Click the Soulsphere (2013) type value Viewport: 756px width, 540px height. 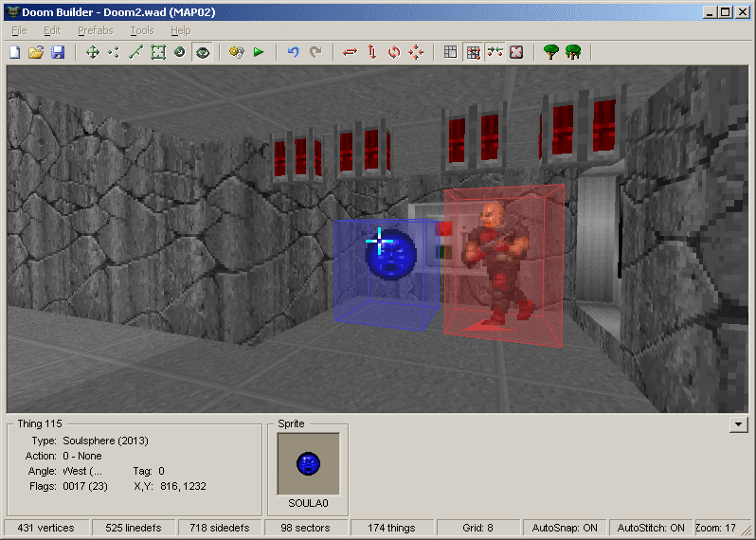click(105, 441)
